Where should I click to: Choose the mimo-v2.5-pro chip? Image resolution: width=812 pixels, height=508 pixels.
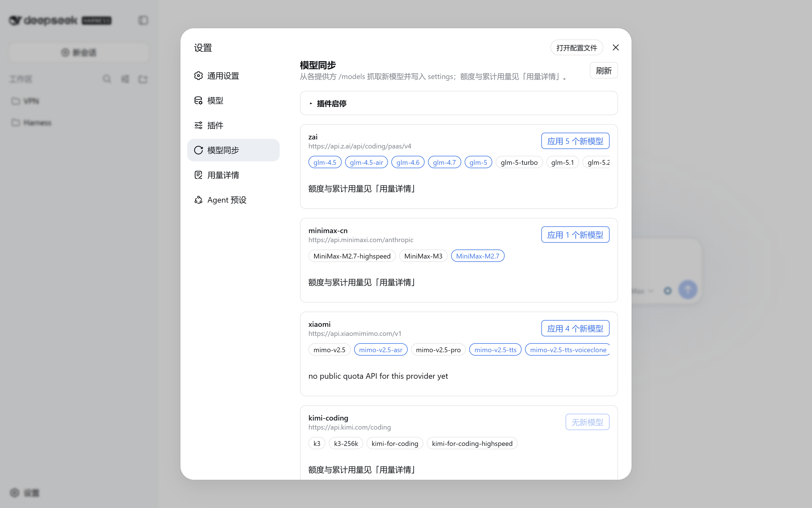click(438, 350)
